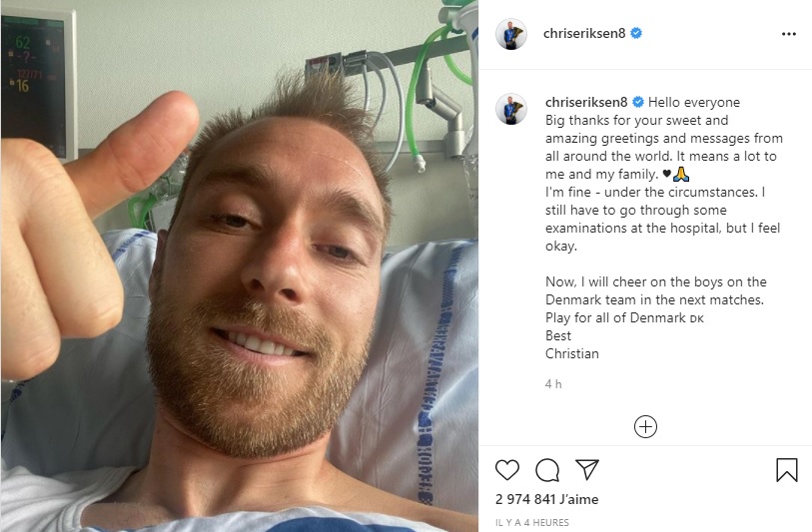The height and width of the screenshot is (532, 812).
Task: Share the post using the paper plane icon
Action: pyautogui.click(x=587, y=469)
